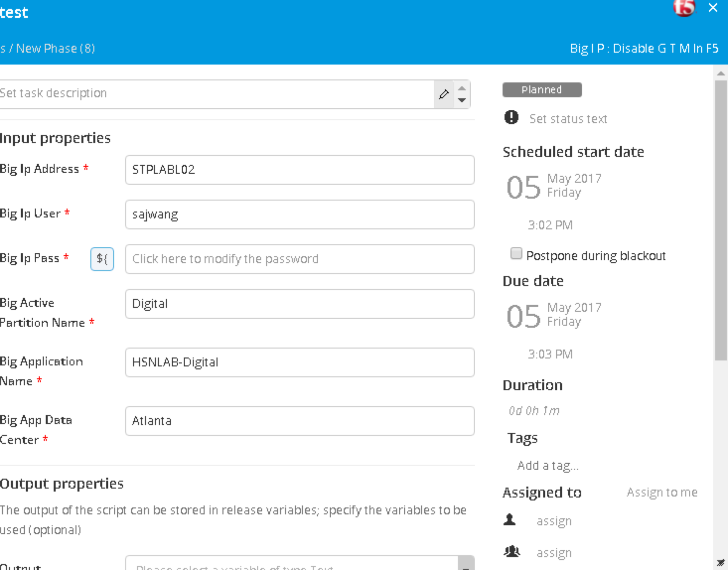This screenshot has width=728, height=570.
Task: Open due date 05 May 2017
Action: pyautogui.click(x=554, y=315)
